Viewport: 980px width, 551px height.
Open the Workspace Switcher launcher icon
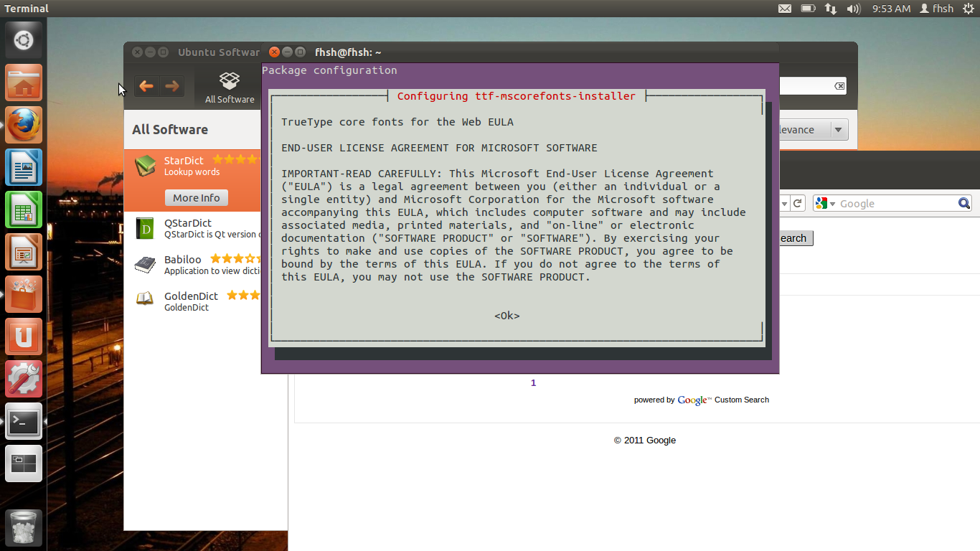pyautogui.click(x=24, y=463)
